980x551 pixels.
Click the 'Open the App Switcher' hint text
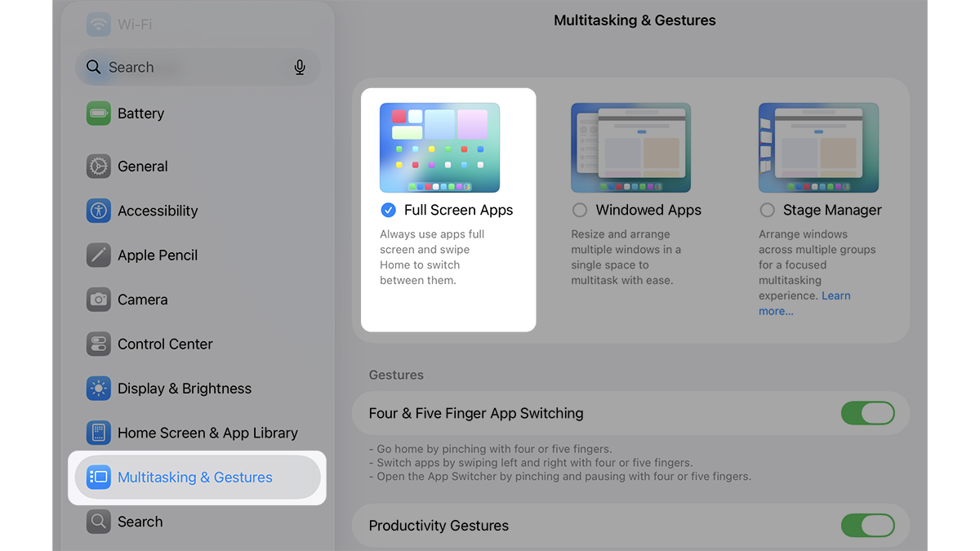coord(560,476)
